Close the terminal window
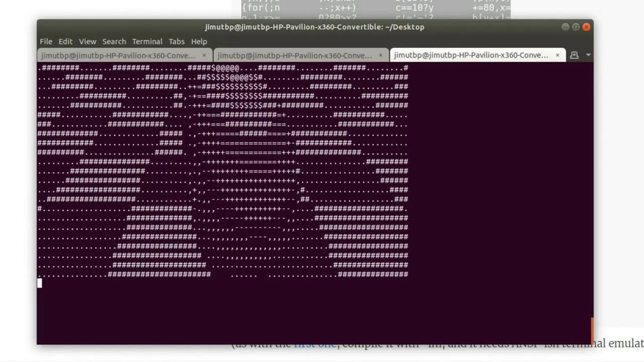This screenshot has width=644, height=362. [586, 27]
